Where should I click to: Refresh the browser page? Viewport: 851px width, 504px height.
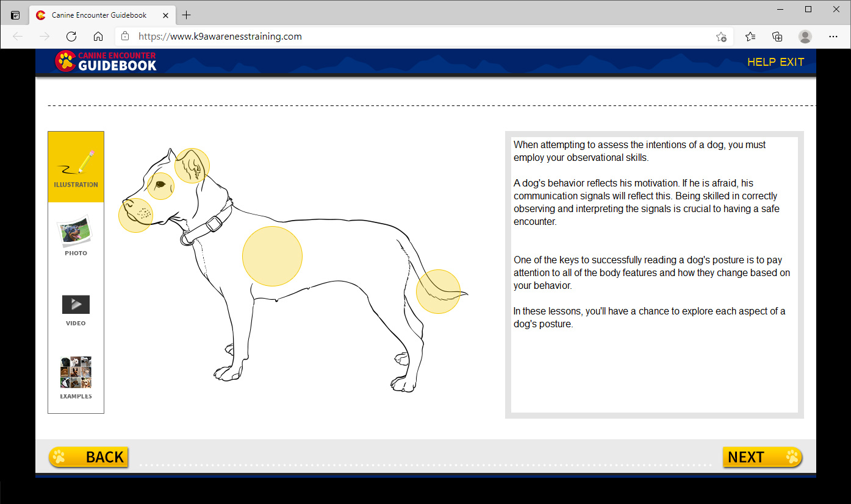(71, 37)
